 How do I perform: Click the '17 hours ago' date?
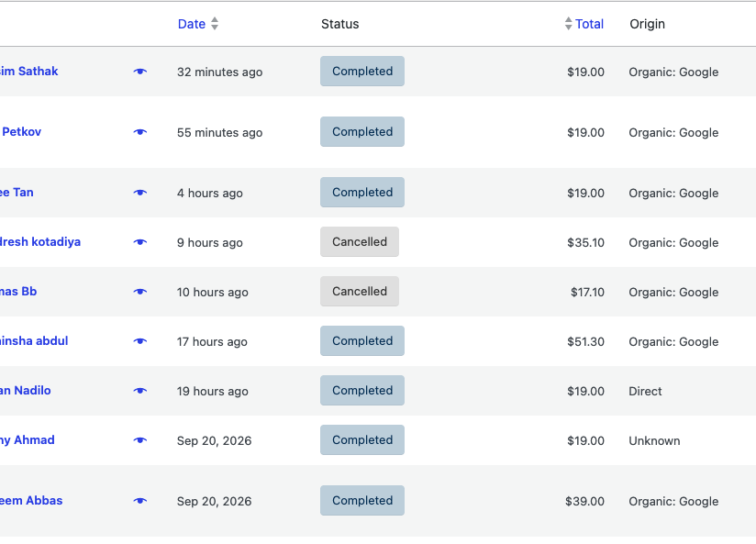[212, 342]
